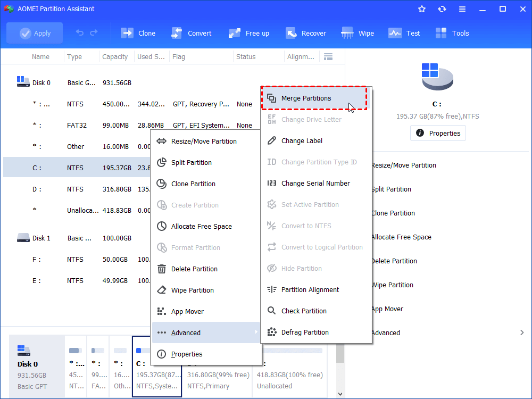The height and width of the screenshot is (399, 532).
Task: Select Check Partition in submenu
Action: tap(304, 311)
